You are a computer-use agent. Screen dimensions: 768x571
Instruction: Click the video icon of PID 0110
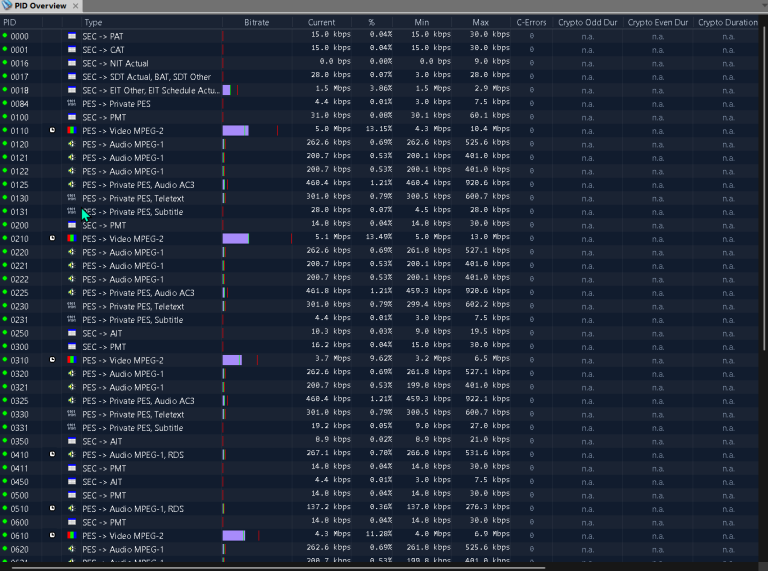point(72,130)
